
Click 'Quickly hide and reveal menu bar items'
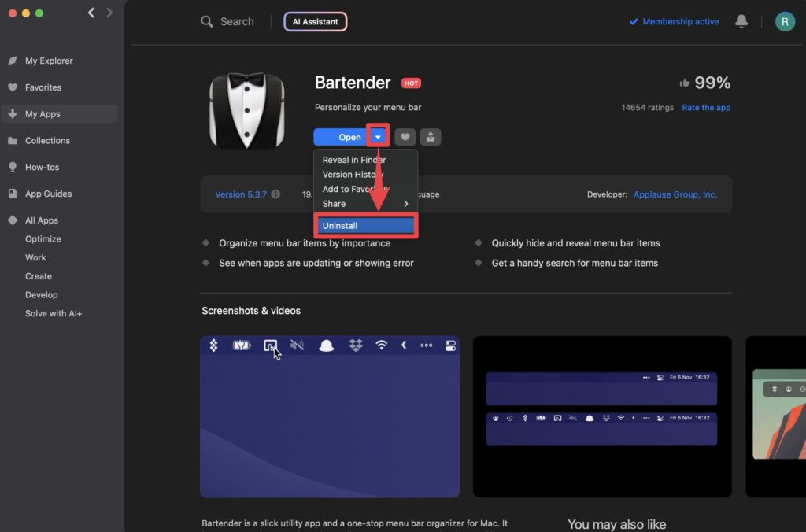click(x=575, y=243)
